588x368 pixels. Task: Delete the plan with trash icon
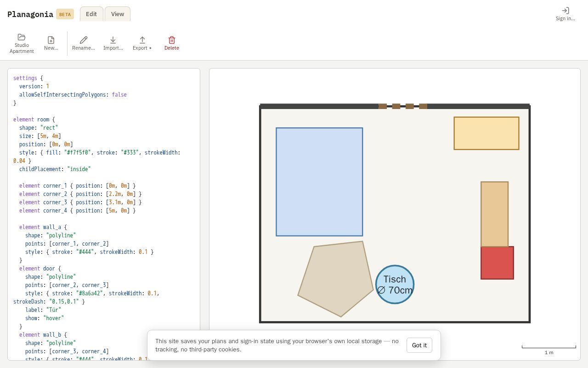pyautogui.click(x=172, y=44)
